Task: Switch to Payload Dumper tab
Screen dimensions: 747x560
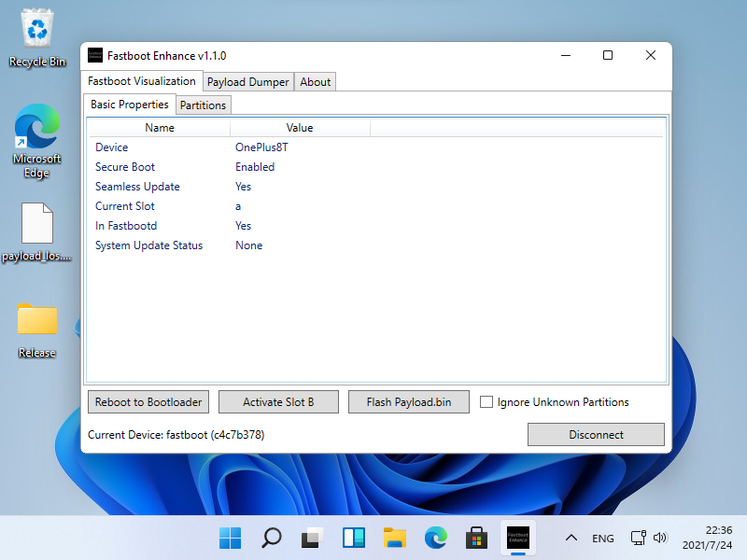Action: tap(248, 82)
